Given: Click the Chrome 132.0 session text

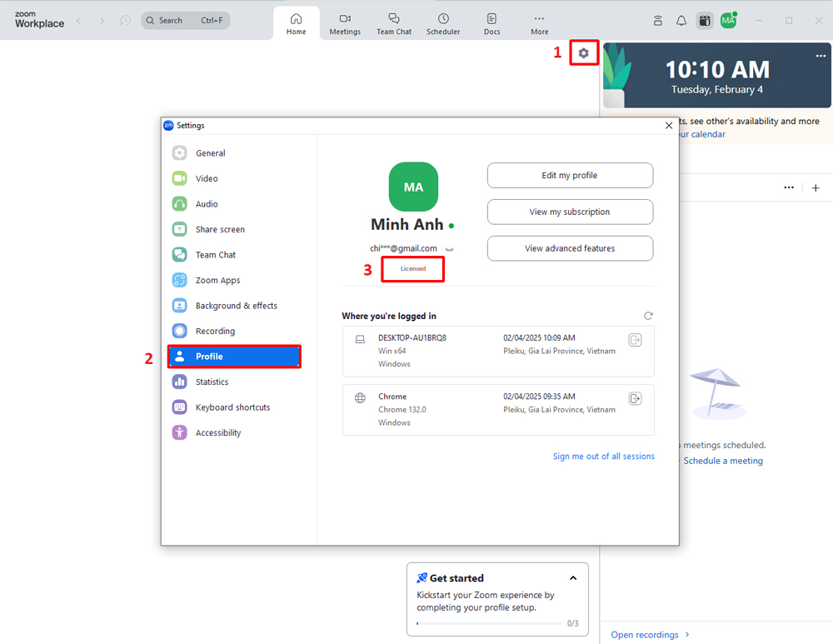Looking at the screenshot, I should [x=402, y=410].
